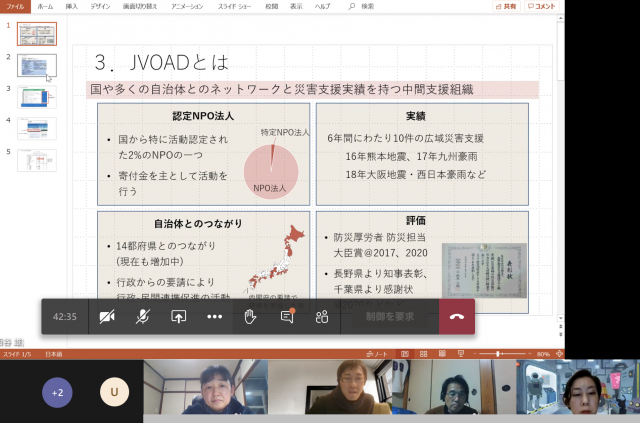Open the アニメーション ribbon tab
Screen dimensions: 640x423
click(x=187, y=6)
